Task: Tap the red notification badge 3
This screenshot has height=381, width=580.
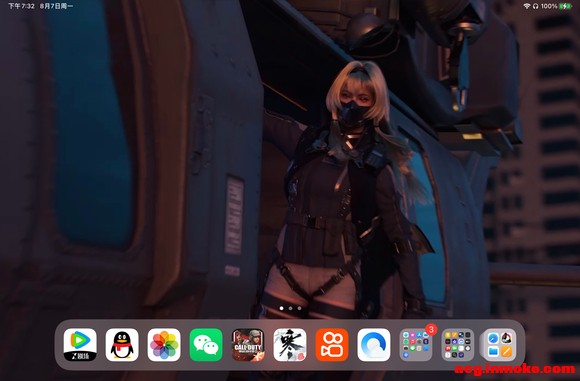Action: pos(431,329)
